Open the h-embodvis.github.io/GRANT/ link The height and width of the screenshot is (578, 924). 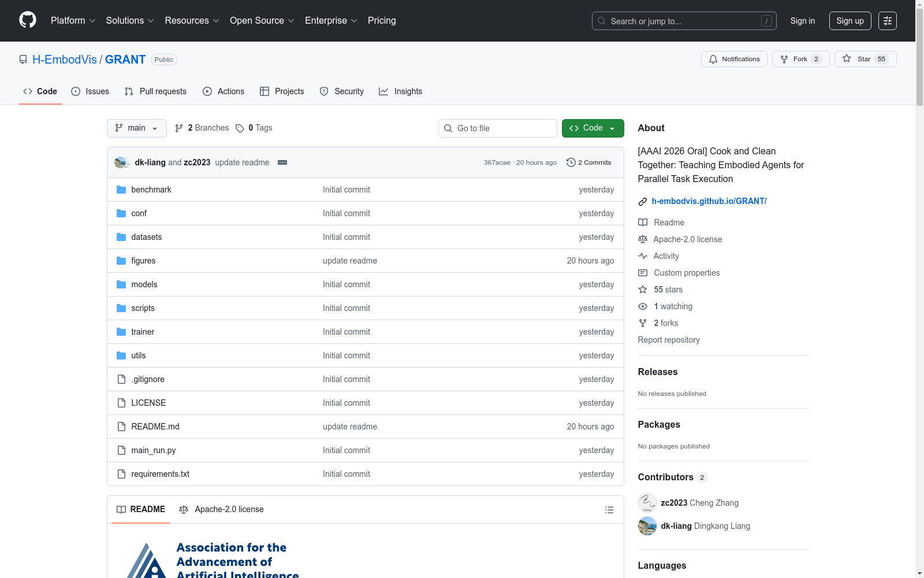click(x=709, y=201)
